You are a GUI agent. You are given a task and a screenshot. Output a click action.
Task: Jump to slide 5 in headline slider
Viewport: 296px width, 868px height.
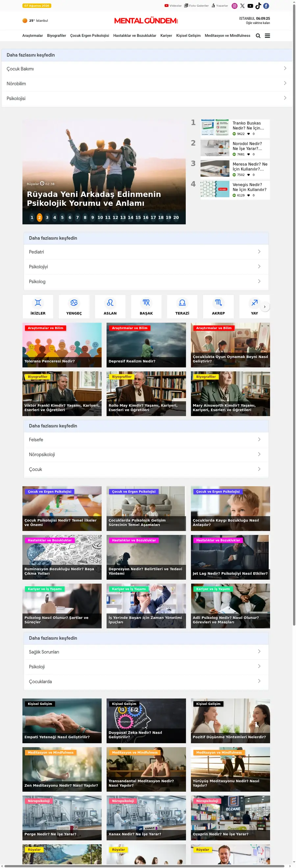(x=62, y=218)
